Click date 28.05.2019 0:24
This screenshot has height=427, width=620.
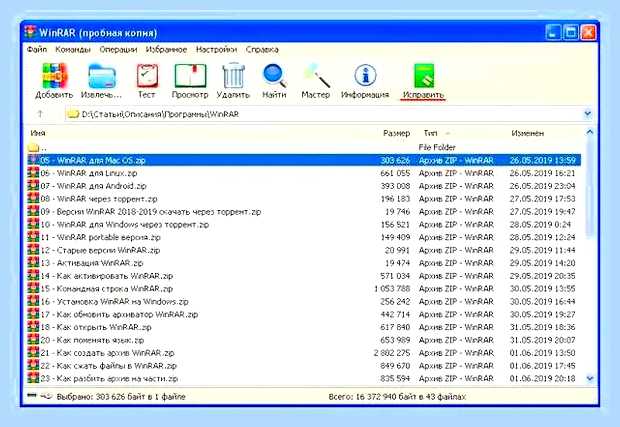[x=540, y=224]
